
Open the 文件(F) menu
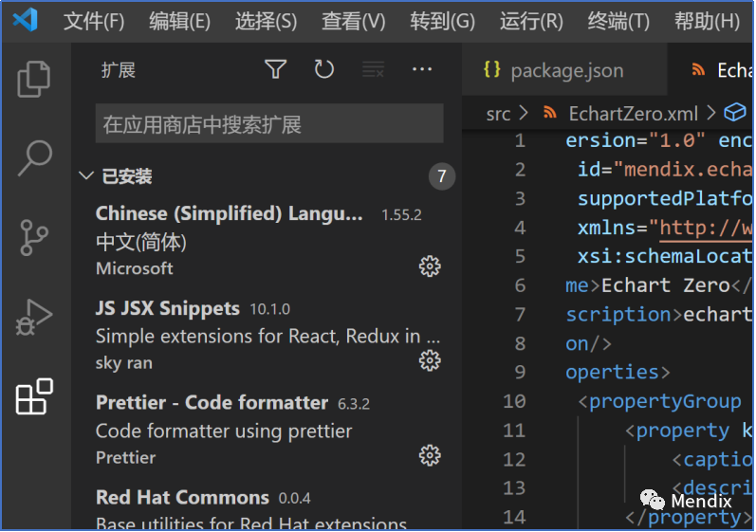click(94, 21)
